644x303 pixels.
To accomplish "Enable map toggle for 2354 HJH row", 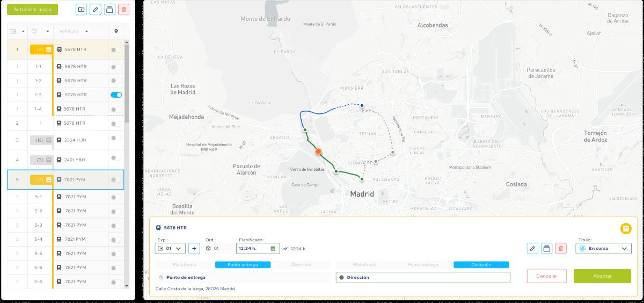I will 116,139.
